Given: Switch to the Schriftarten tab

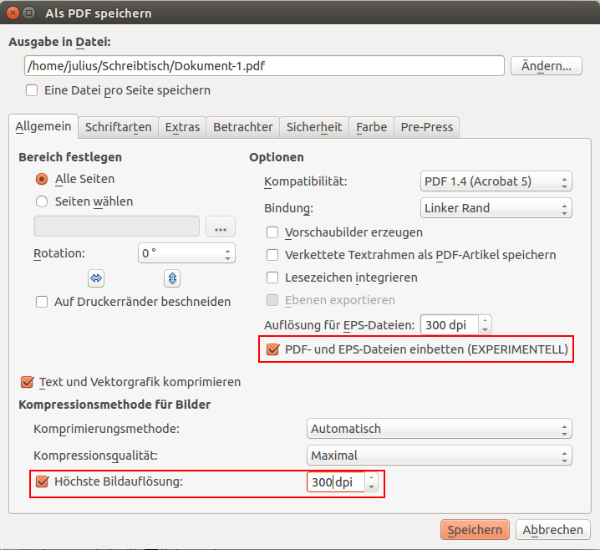Looking at the screenshot, I should point(118,127).
